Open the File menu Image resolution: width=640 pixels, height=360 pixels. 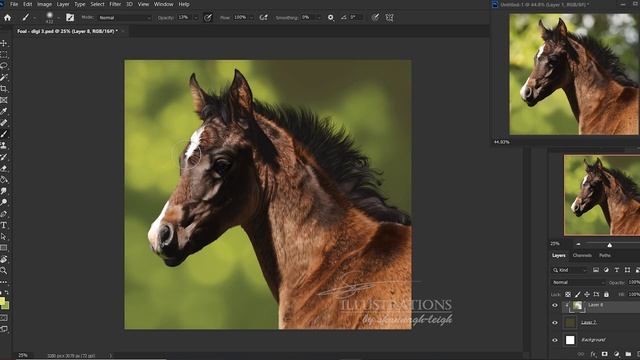[x=14, y=4]
